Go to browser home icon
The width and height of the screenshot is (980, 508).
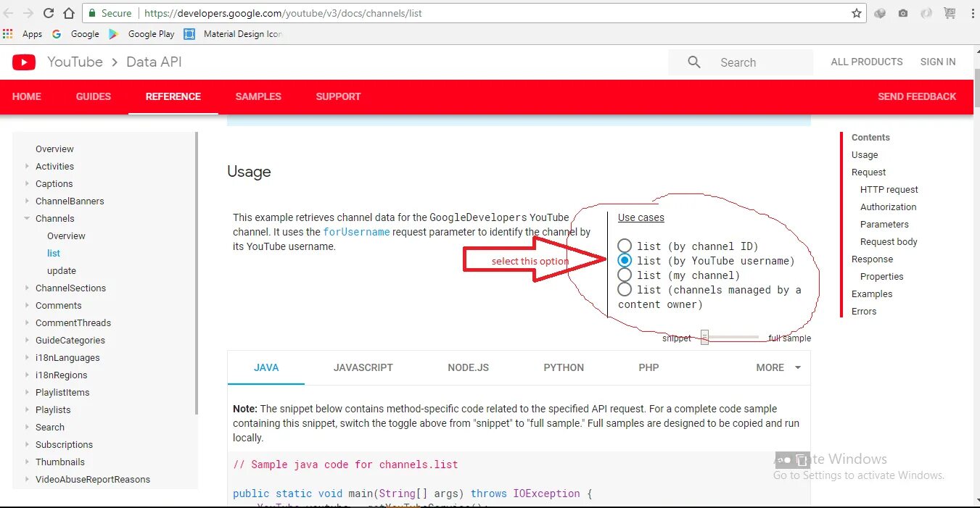69,13
